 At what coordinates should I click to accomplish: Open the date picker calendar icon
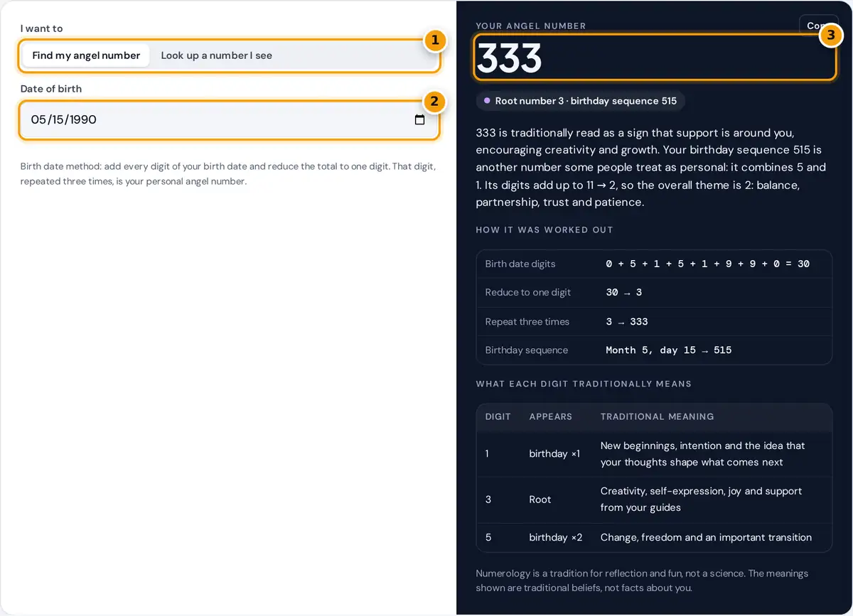coord(419,119)
